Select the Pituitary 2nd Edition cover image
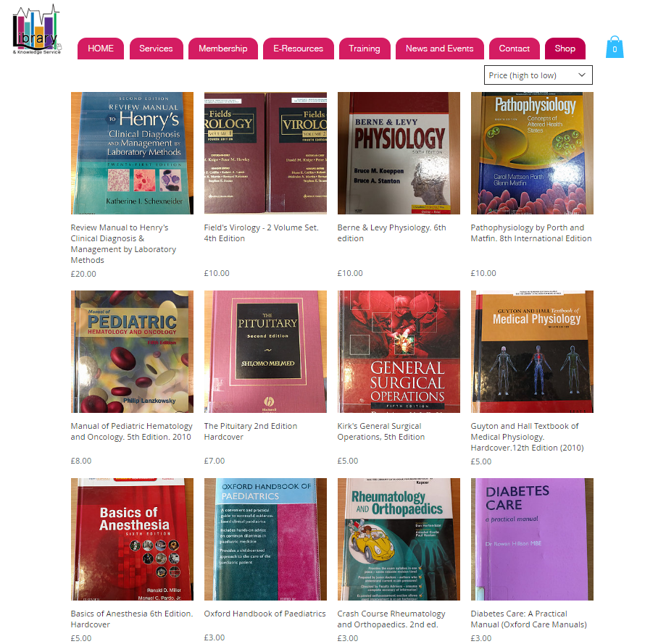 pos(265,351)
